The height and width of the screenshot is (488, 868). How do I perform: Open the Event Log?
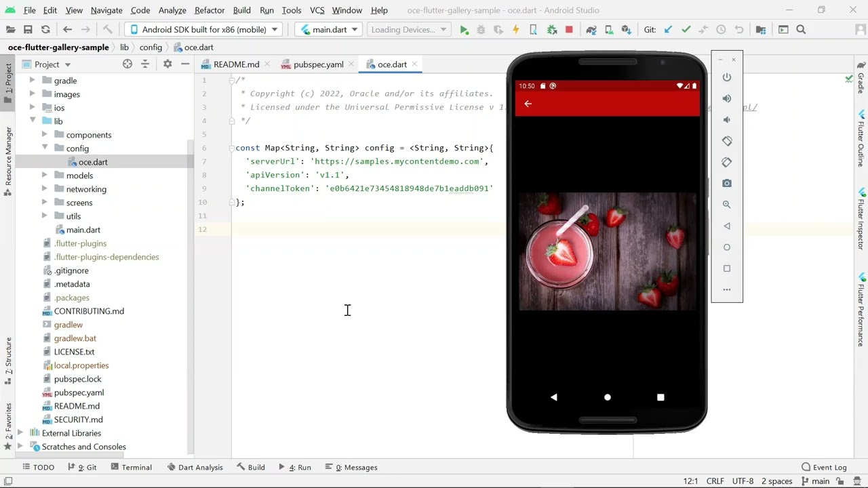tap(824, 467)
